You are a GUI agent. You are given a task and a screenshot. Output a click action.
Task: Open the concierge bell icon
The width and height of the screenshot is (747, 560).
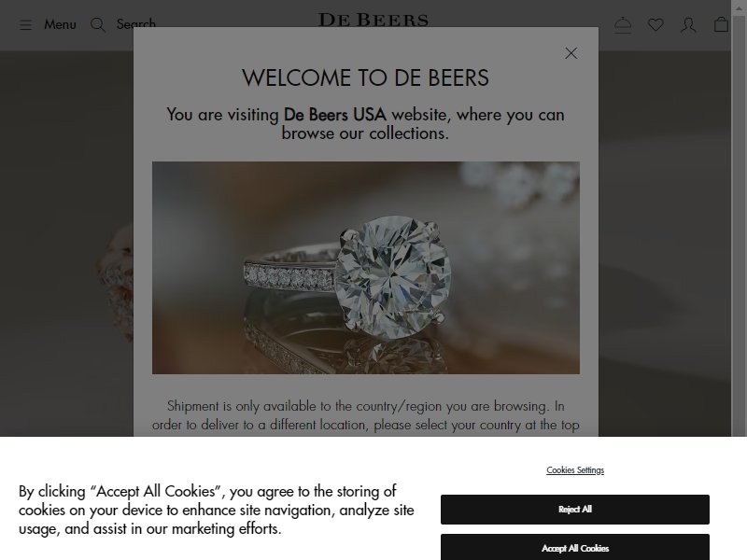623,25
